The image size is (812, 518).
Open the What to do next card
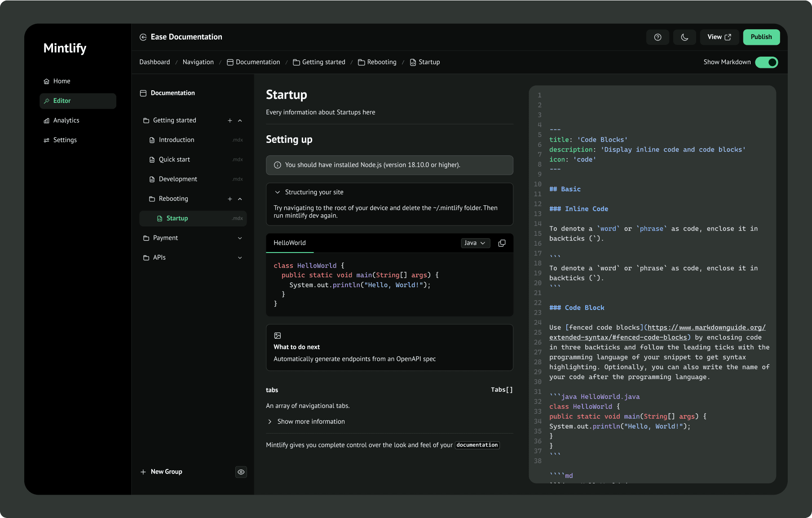[389, 348]
